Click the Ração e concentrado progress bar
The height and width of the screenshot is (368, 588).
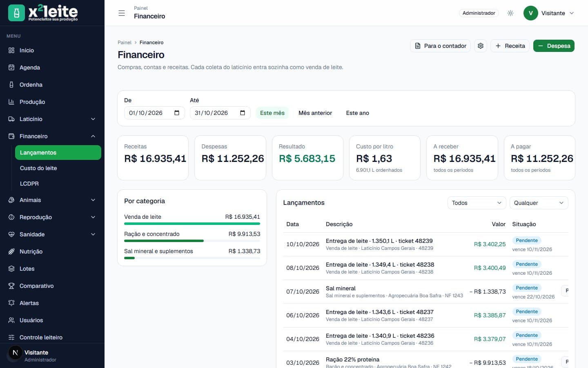192,241
